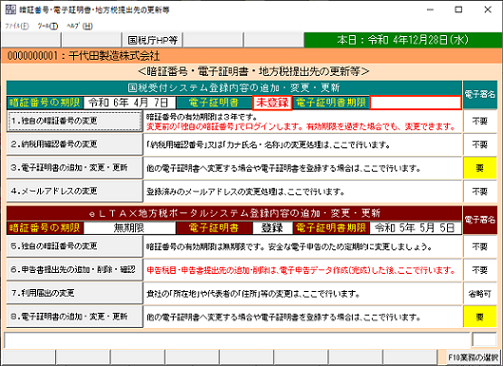This screenshot has width=503, height=366.
Task: Click 1.独自の暗証番号の変更 button
Action: click(x=74, y=121)
